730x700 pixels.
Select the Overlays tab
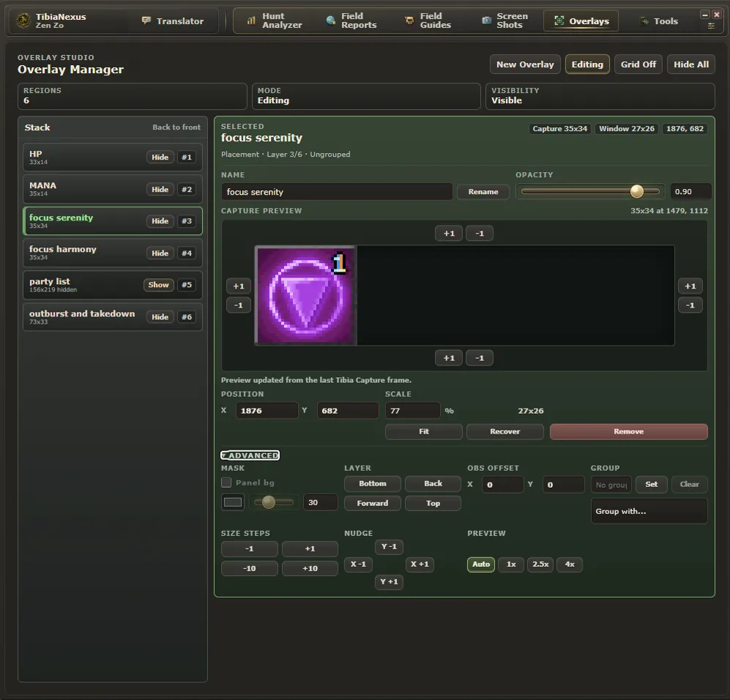coord(581,21)
